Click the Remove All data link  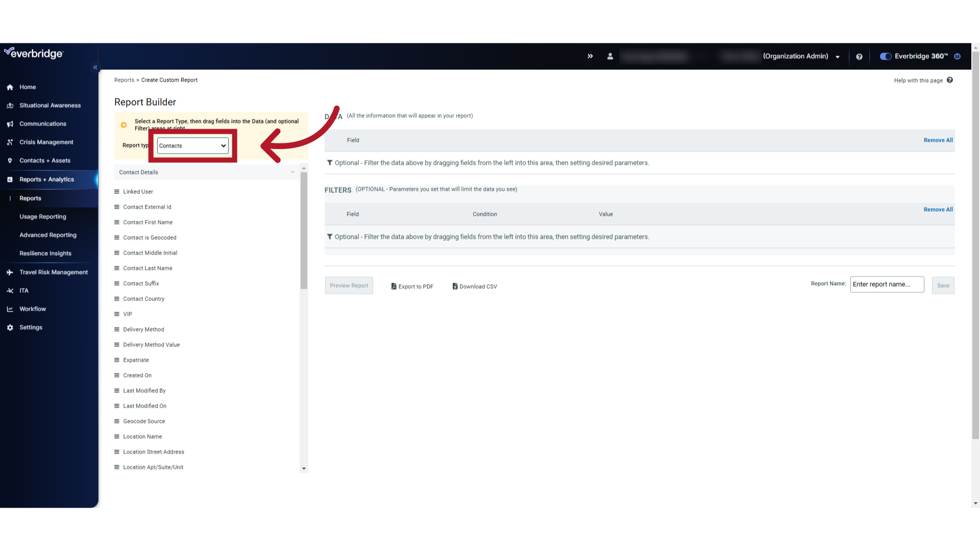click(x=938, y=140)
